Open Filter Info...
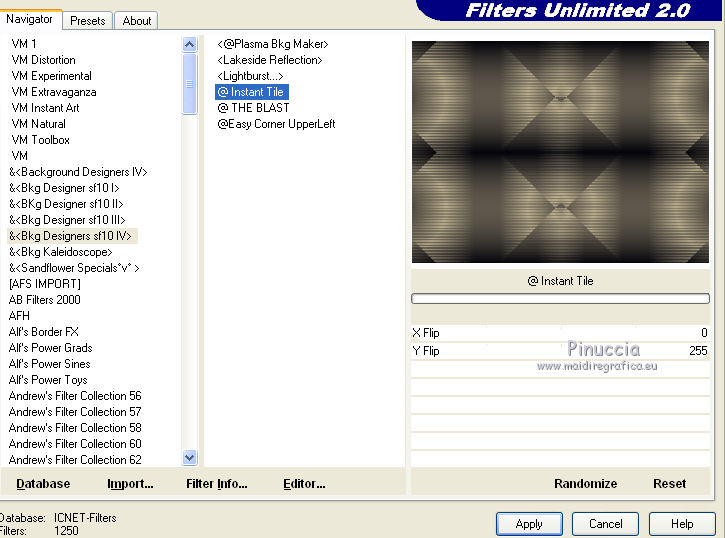Screen dimensions: 725x538 click(216, 483)
